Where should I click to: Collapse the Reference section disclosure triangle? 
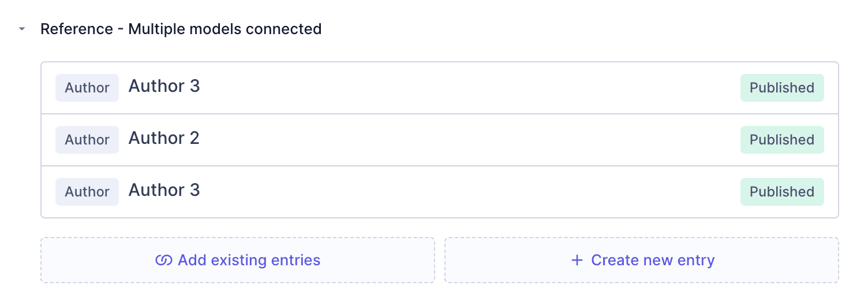[22, 29]
